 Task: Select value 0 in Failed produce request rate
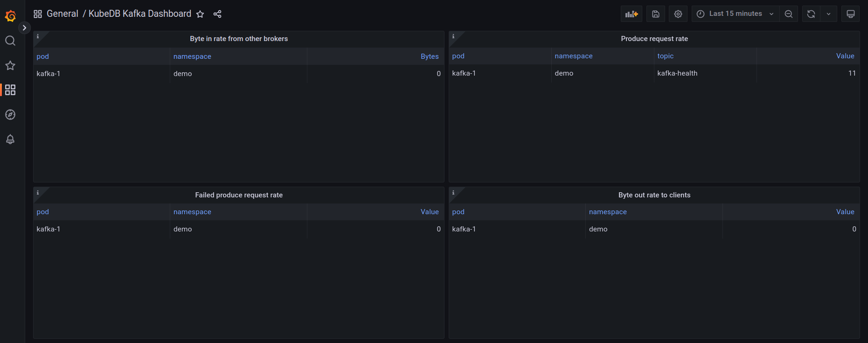coord(375,229)
